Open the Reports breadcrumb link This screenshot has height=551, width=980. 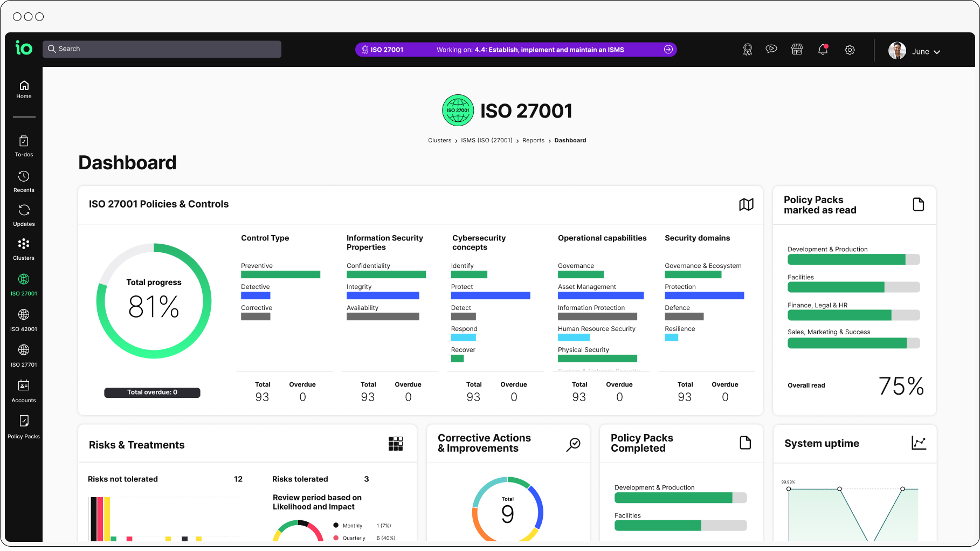pyautogui.click(x=533, y=140)
